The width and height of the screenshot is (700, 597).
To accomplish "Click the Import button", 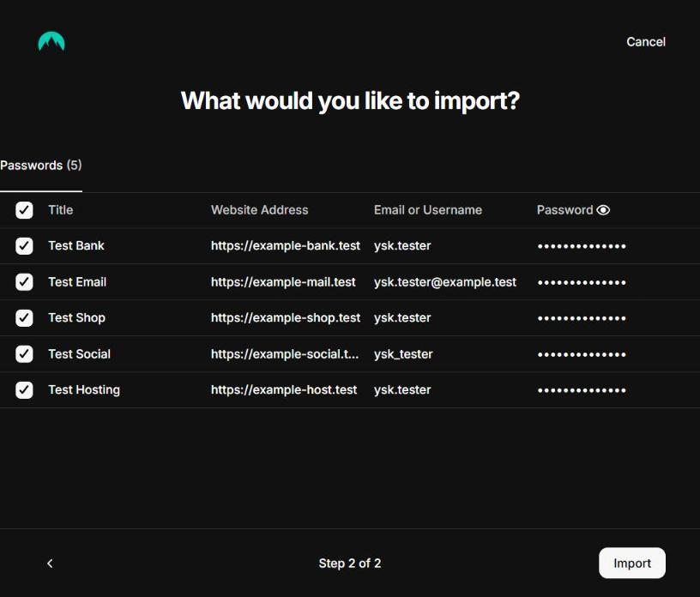I will tap(632, 563).
